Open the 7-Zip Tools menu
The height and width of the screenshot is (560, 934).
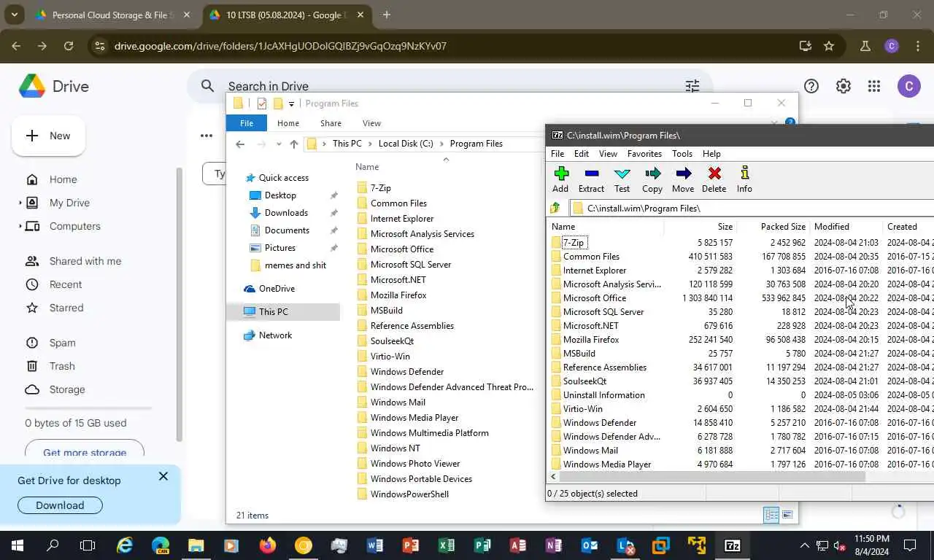pos(682,154)
